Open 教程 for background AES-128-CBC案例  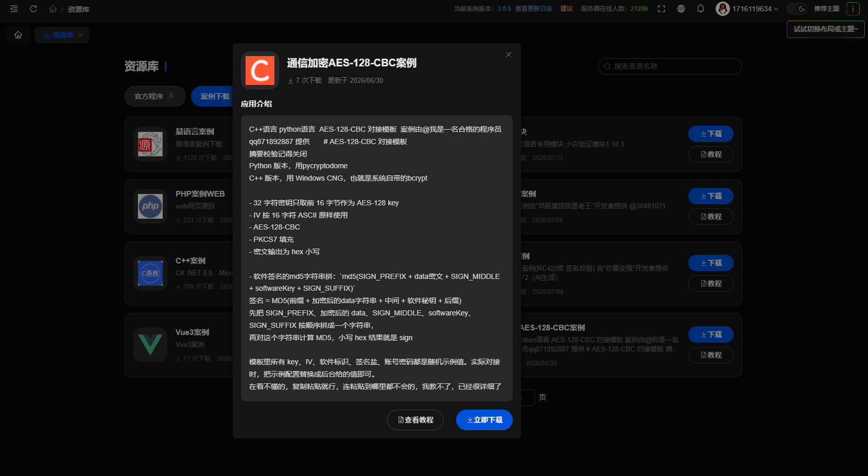point(711,355)
